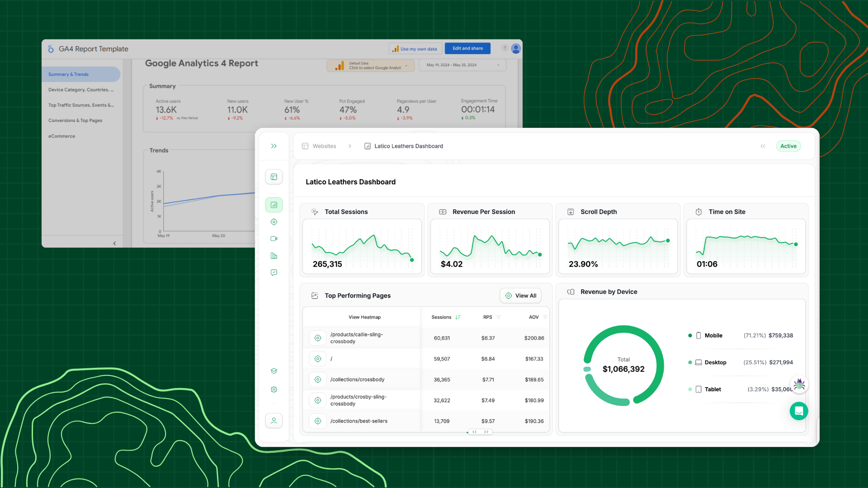Click the Scroll Depth icon
The width and height of the screenshot is (868, 488).
(x=571, y=212)
